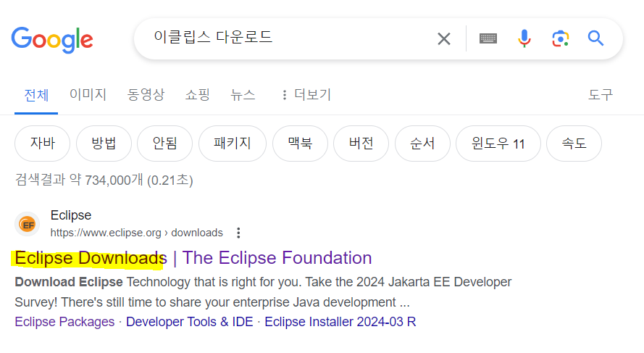The width and height of the screenshot is (644, 353).
Task: Clear the search query with X
Action: 444,39
